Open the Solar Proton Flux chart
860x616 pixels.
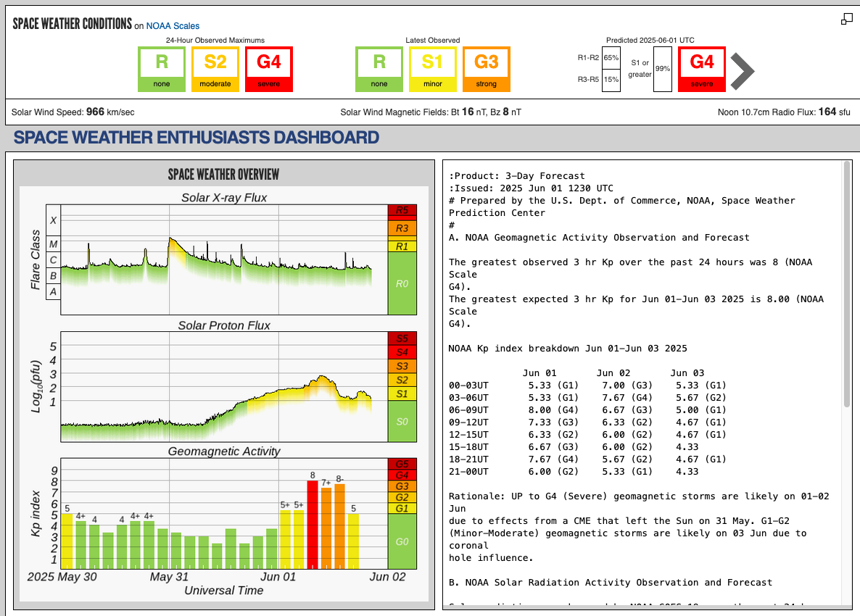pos(224,387)
